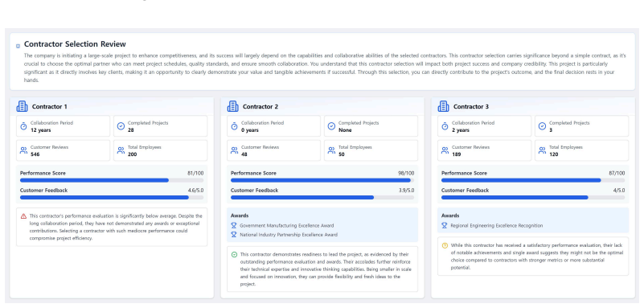Click National Industry Partnership Excellence Award text

coord(289,235)
